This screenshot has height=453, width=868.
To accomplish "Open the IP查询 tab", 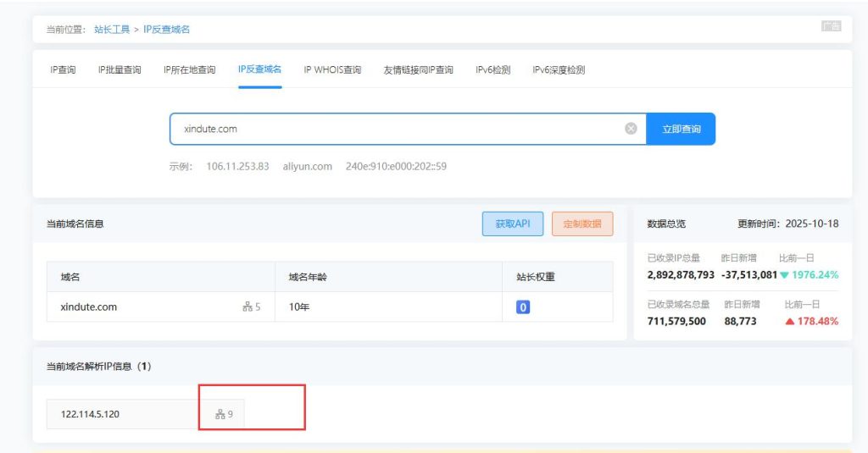I will (63, 69).
